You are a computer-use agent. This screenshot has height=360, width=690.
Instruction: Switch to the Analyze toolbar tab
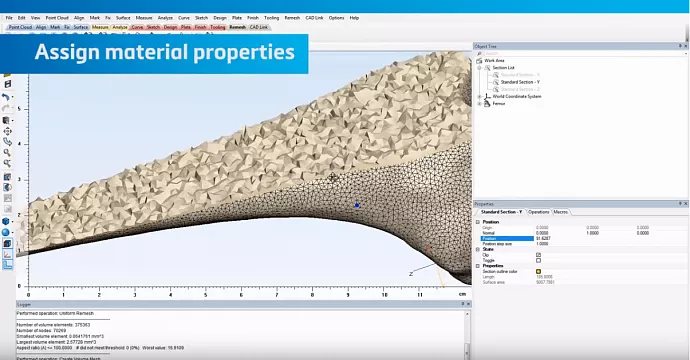[x=120, y=27]
